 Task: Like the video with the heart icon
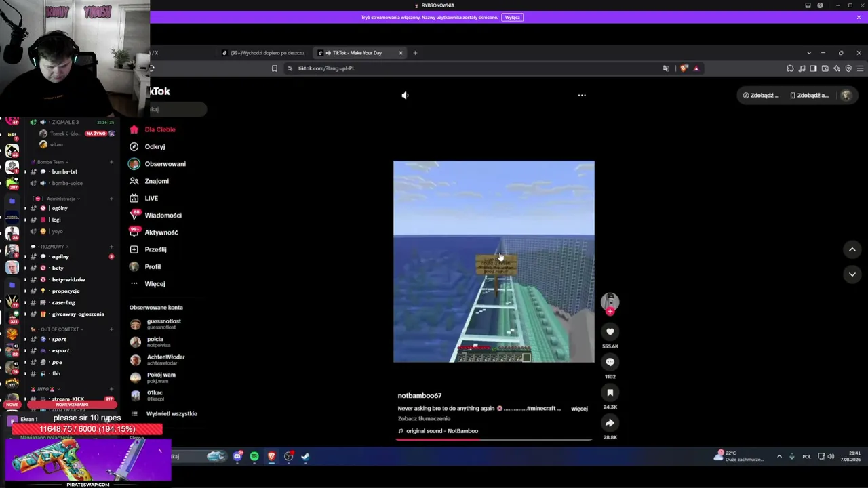(x=610, y=331)
